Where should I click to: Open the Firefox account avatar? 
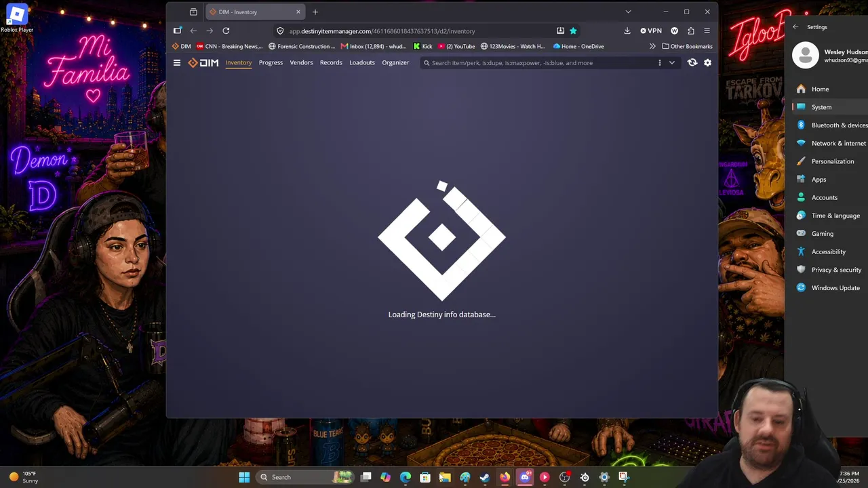click(674, 30)
